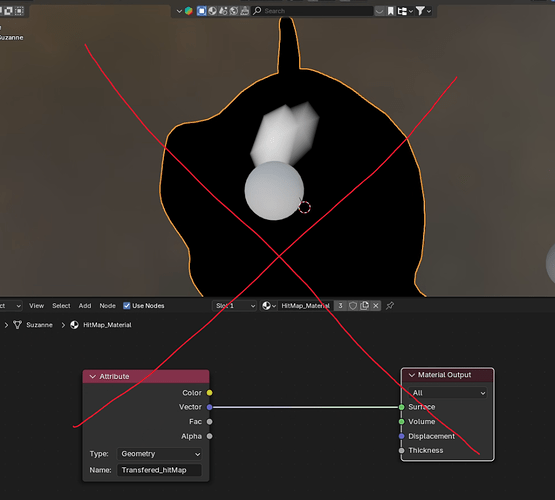Open the Slot 1 dropdown
This screenshot has height=500, width=555.
234,306
